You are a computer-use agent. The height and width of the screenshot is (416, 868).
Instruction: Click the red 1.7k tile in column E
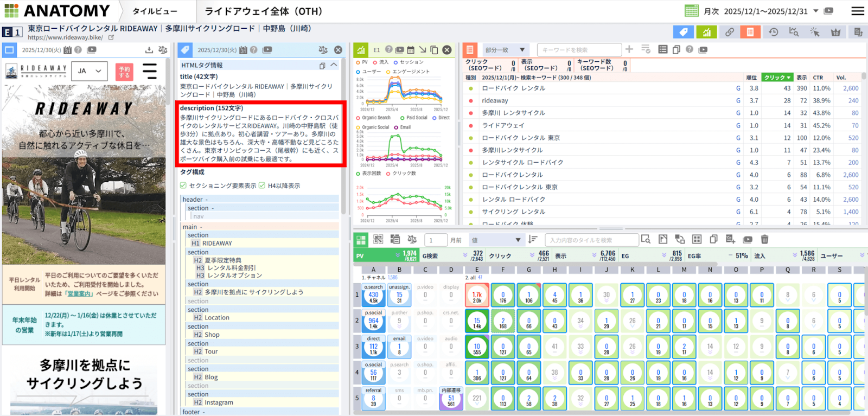coord(477,295)
